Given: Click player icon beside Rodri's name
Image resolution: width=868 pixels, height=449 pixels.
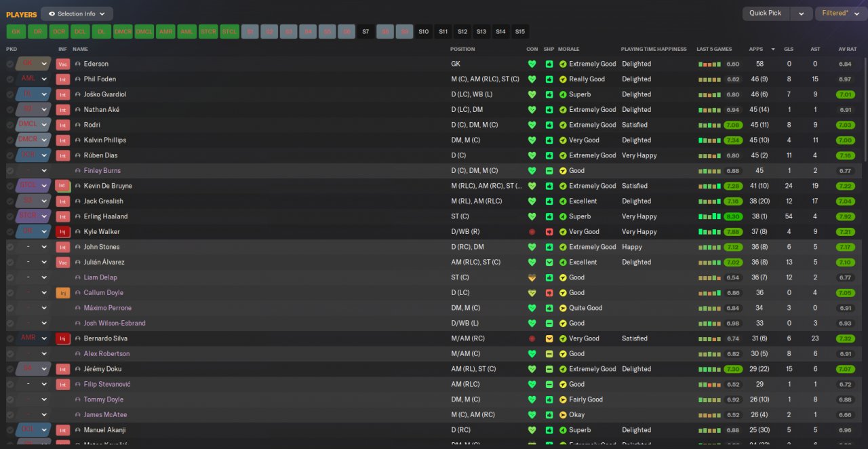Looking at the screenshot, I should pos(78,125).
